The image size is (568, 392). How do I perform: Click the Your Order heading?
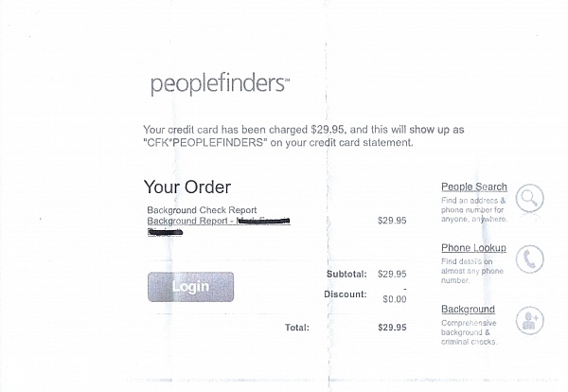pyautogui.click(x=186, y=187)
